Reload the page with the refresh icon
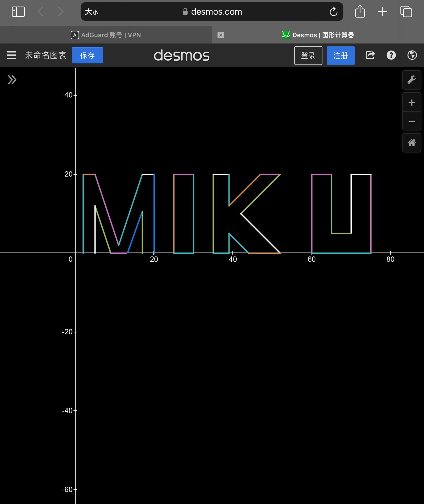Screen dimensions: 424x504 [x=333, y=12]
